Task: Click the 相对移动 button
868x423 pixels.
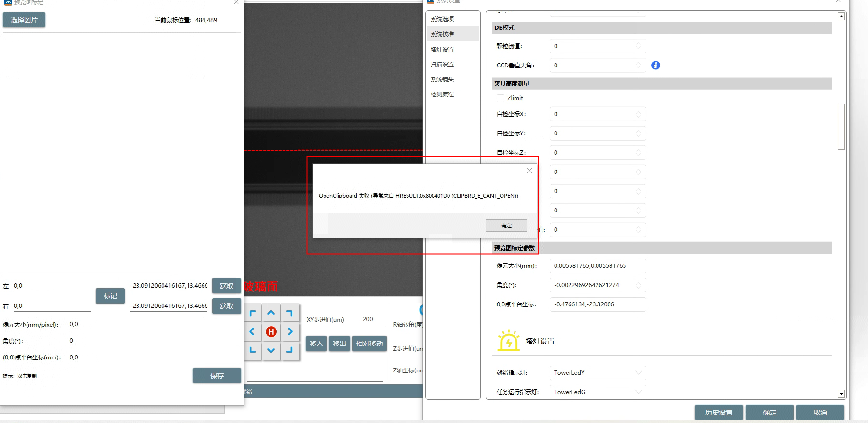Action: [369, 344]
